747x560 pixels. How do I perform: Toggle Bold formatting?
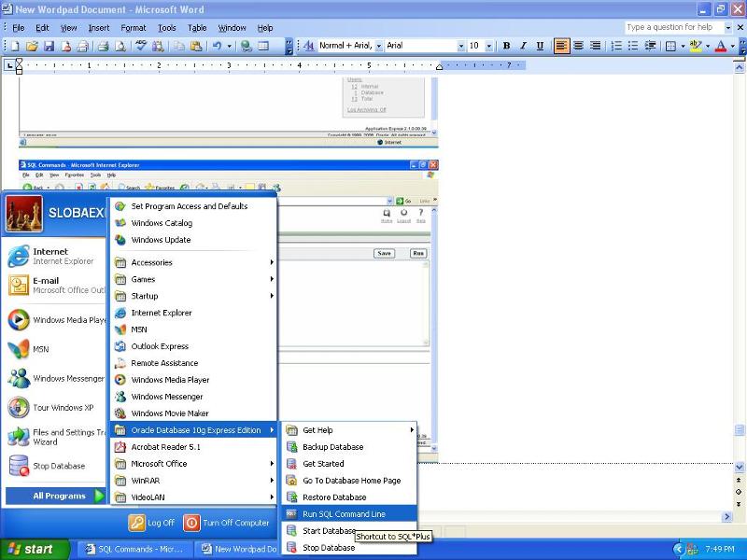pos(506,46)
